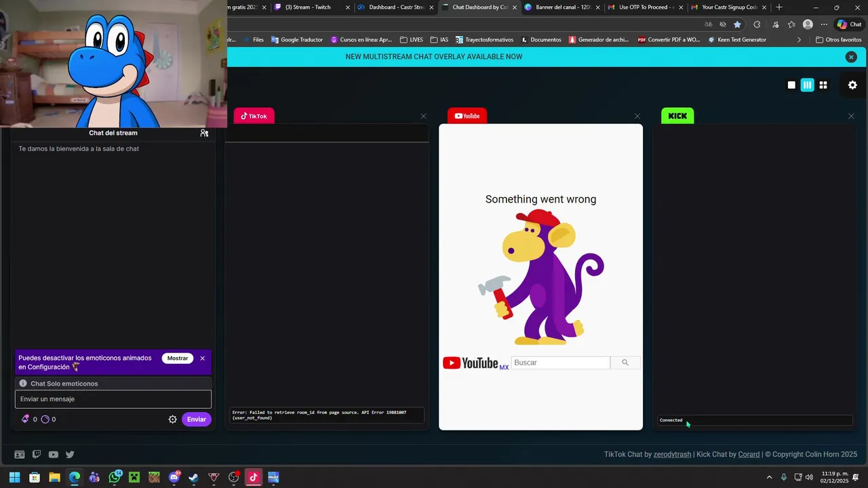Select the YouTube panel label
This screenshot has width=868, height=488.
(x=467, y=116)
